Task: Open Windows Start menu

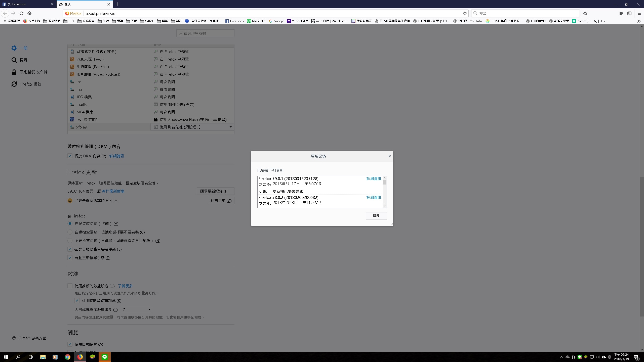Action: point(6,357)
